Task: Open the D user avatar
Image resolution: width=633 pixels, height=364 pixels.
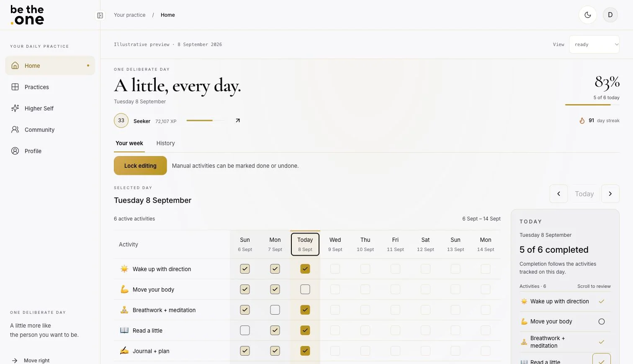Action: (610, 15)
